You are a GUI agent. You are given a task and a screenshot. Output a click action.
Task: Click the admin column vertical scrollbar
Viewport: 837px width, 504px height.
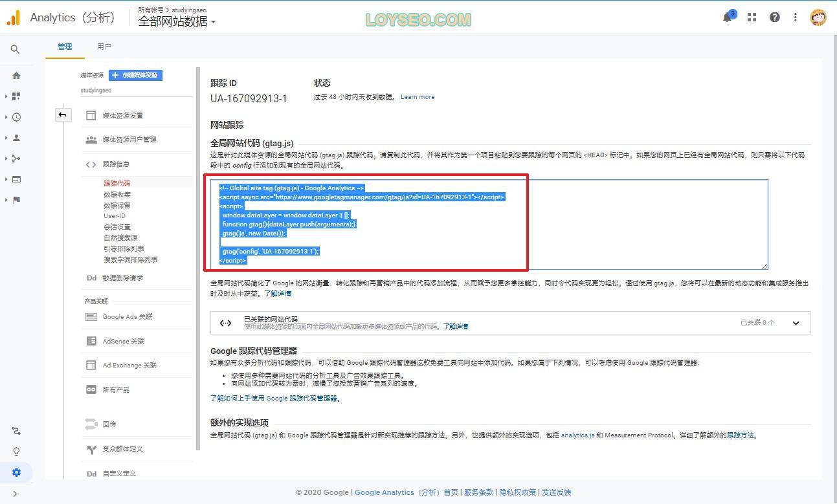tap(198, 259)
